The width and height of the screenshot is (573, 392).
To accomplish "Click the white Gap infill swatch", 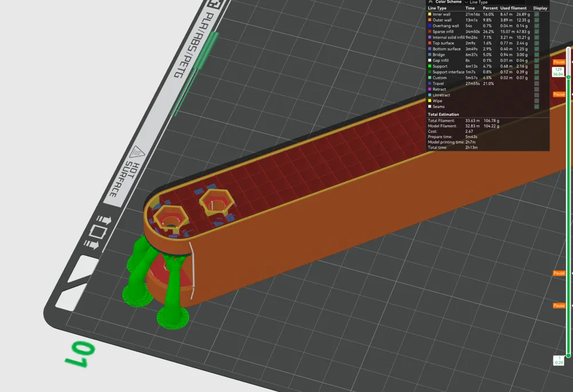I will (x=430, y=61).
